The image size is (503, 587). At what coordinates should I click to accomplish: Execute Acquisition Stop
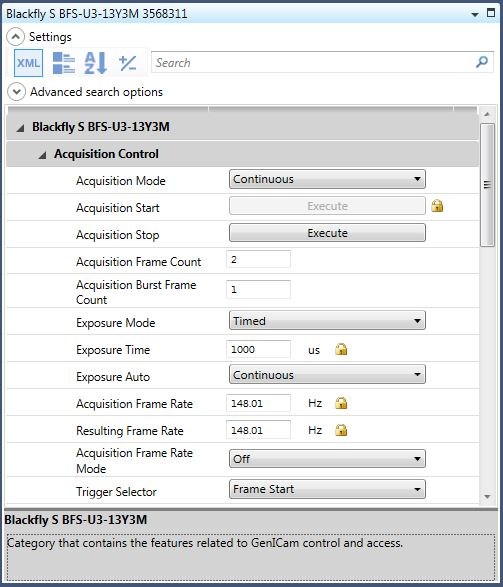(x=327, y=233)
